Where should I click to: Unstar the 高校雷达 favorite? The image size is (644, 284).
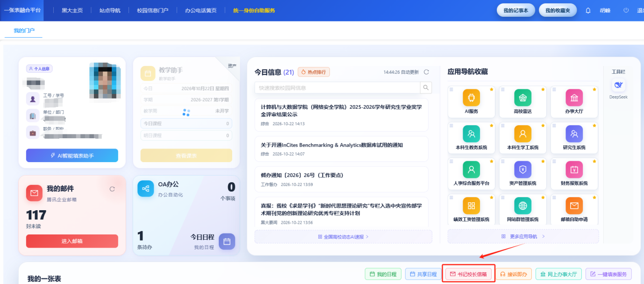pyautogui.click(x=543, y=89)
